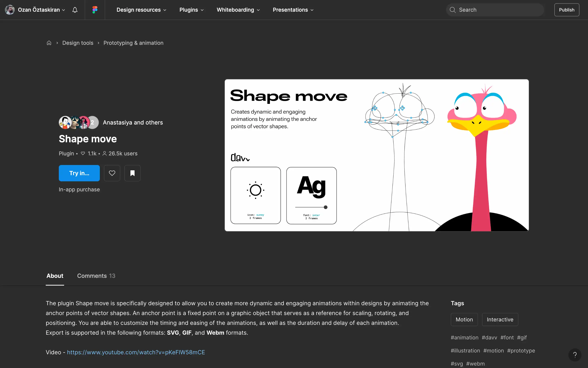Like the plugin with the heart button
The height and width of the screenshot is (368, 588).
[x=112, y=173]
